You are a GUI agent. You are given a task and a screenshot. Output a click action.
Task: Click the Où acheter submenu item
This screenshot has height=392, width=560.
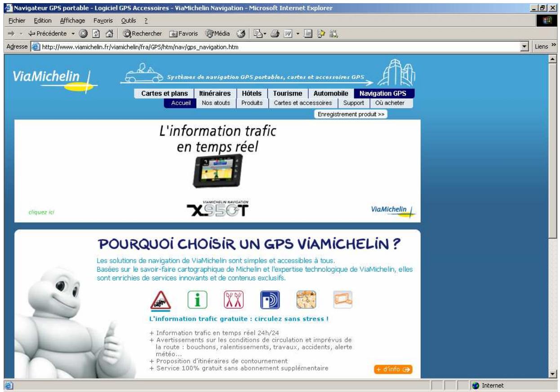[390, 103]
